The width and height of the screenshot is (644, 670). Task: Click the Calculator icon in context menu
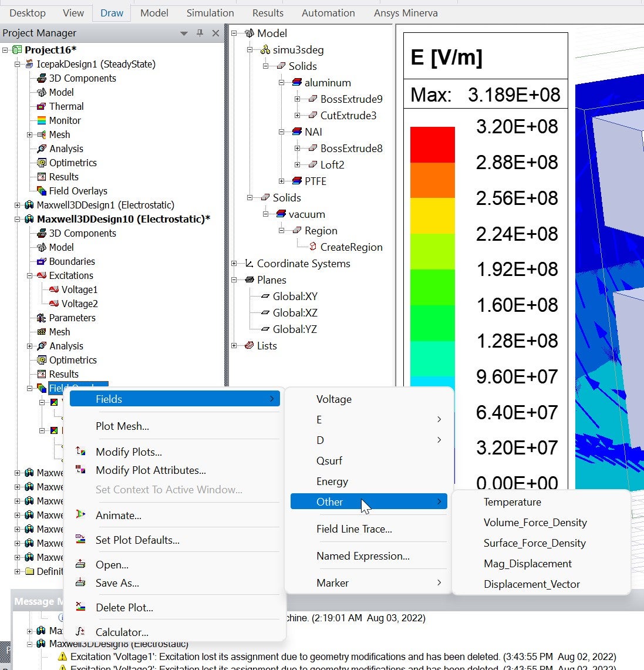pos(81,632)
